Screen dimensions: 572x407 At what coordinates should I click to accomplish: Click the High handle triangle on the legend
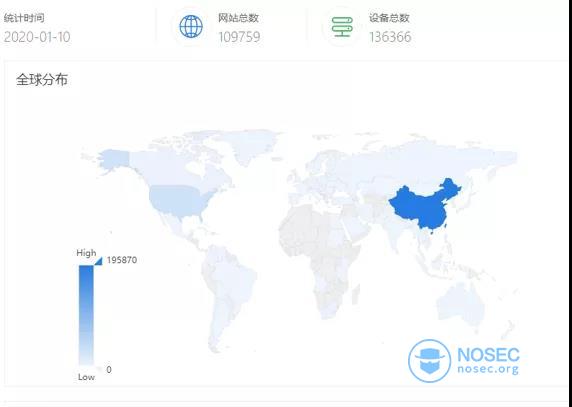[98, 261]
